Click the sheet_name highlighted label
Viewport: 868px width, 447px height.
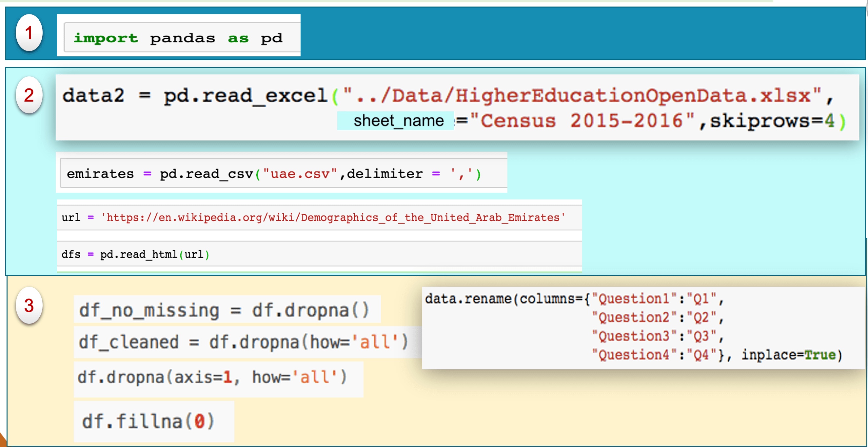(398, 121)
